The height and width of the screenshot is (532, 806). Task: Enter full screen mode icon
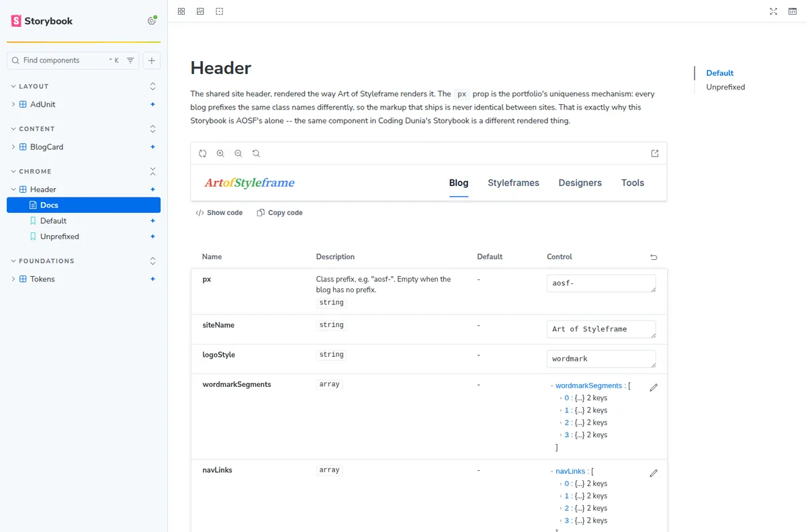pyautogui.click(x=773, y=11)
